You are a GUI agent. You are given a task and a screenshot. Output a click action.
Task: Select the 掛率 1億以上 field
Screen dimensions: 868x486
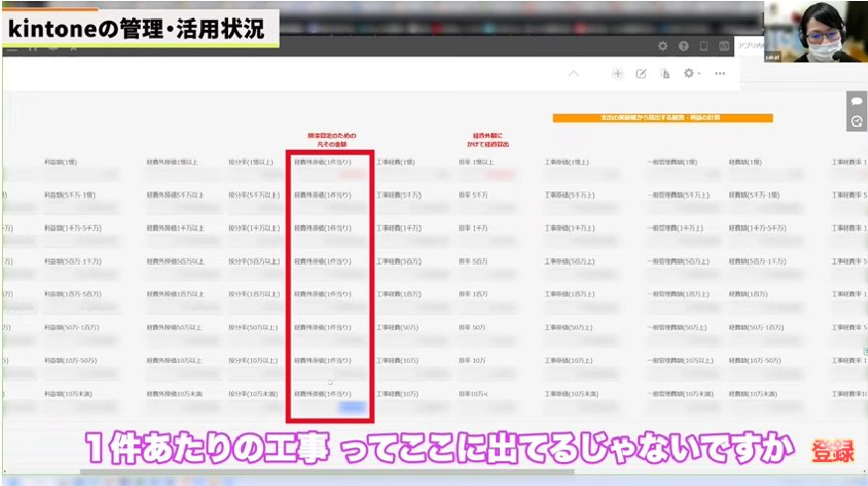pyautogui.click(x=476, y=161)
